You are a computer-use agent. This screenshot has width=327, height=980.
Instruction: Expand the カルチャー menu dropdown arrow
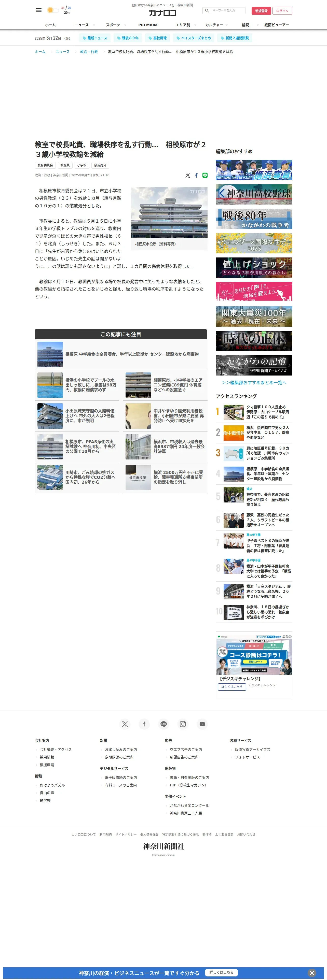(x=227, y=25)
